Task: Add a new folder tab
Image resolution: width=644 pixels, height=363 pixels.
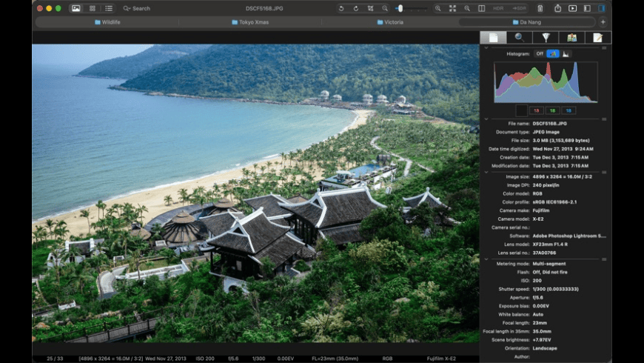Action: 603,22
